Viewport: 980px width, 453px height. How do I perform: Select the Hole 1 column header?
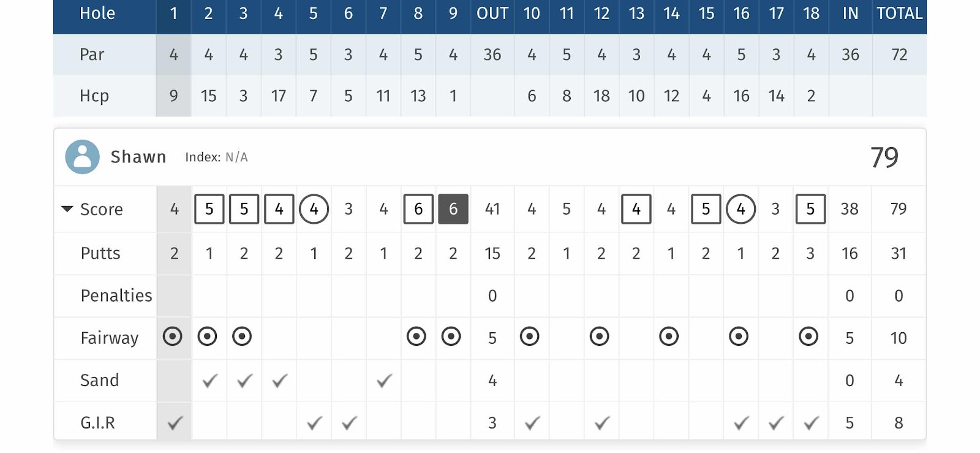[x=174, y=13]
